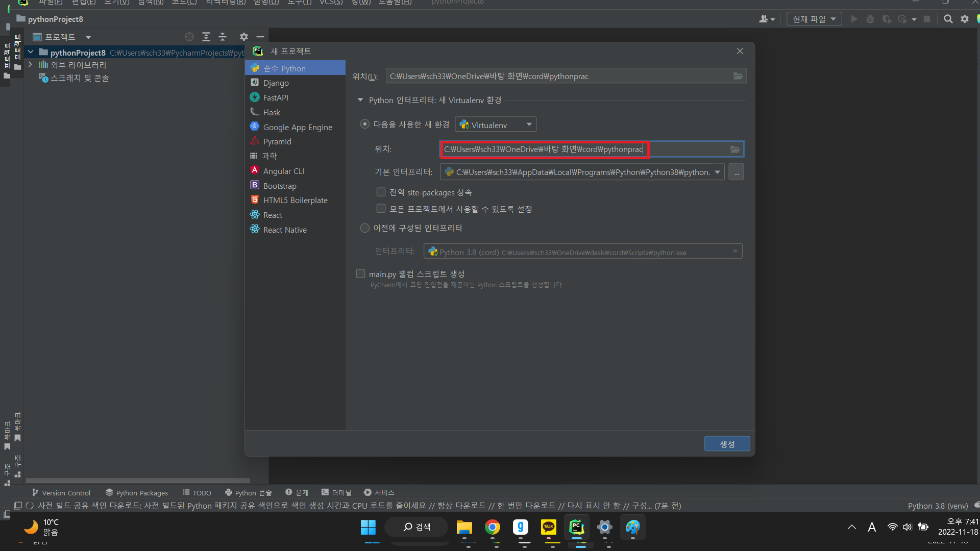Click the volume icon in system tray
This screenshot has height=551, width=980.
[907, 527]
